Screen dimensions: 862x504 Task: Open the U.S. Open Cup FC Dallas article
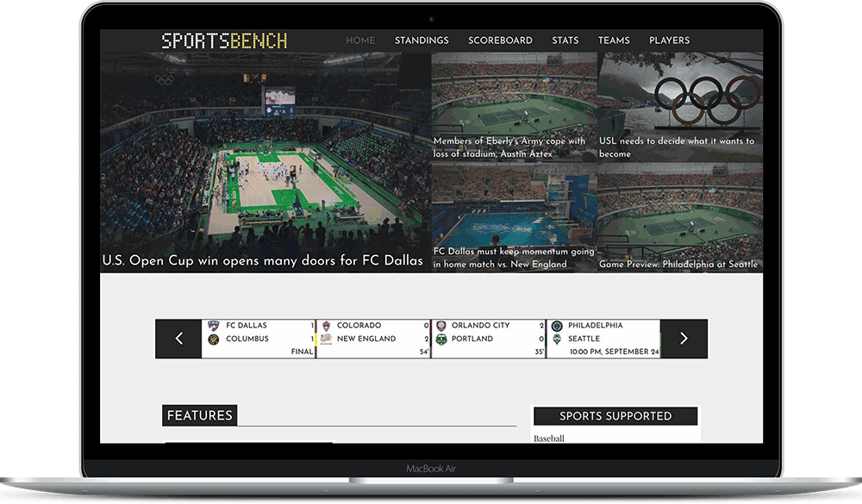click(x=262, y=260)
